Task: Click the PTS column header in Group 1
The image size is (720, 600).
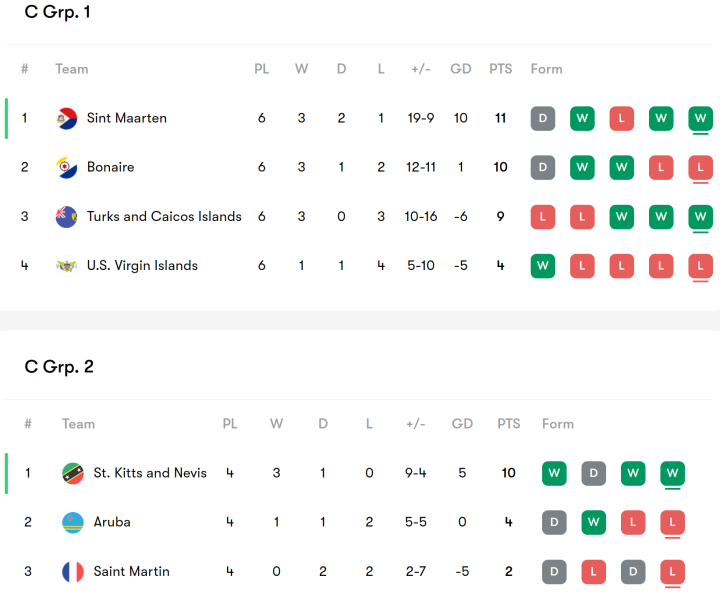Action: (x=500, y=69)
